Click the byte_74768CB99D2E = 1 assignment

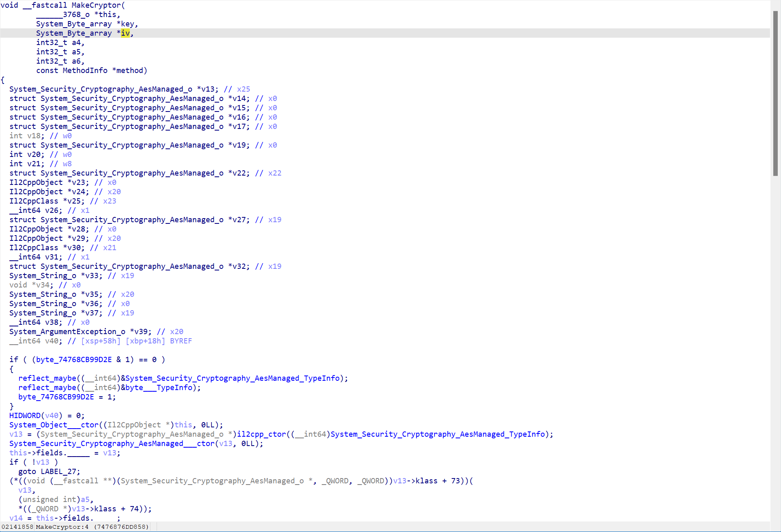(67, 397)
